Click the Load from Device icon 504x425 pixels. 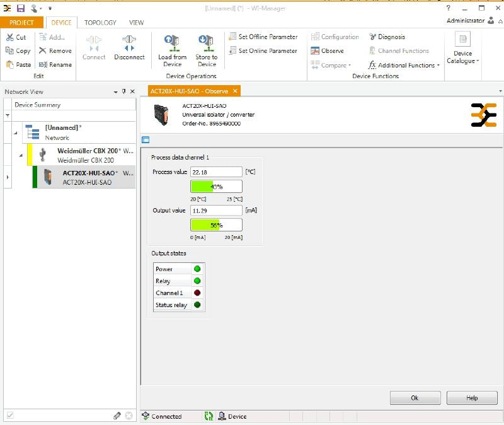point(172,43)
